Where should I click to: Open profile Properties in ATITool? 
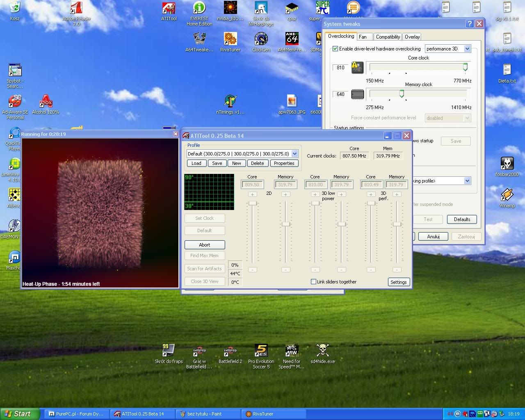click(x=284, y=163)
